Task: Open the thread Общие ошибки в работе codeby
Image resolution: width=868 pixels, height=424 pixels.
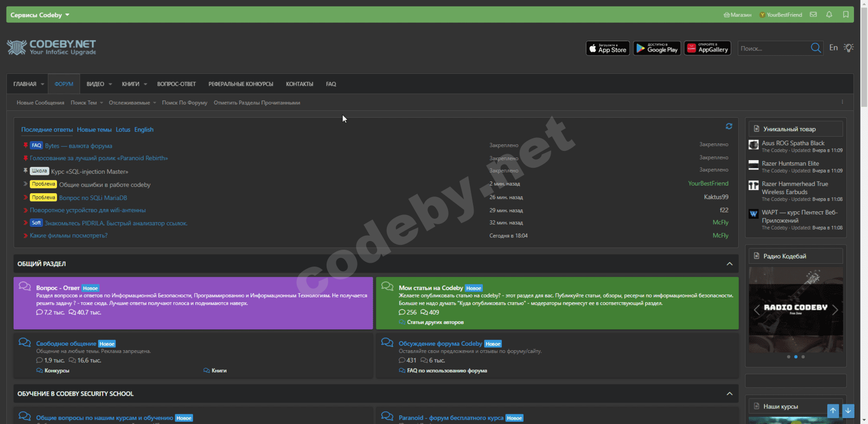Action: 105,185
